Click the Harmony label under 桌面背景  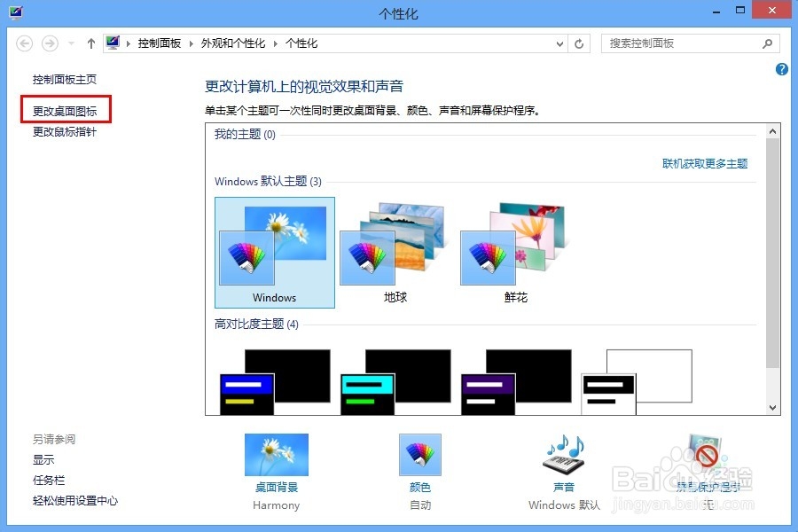click(277, 505)
